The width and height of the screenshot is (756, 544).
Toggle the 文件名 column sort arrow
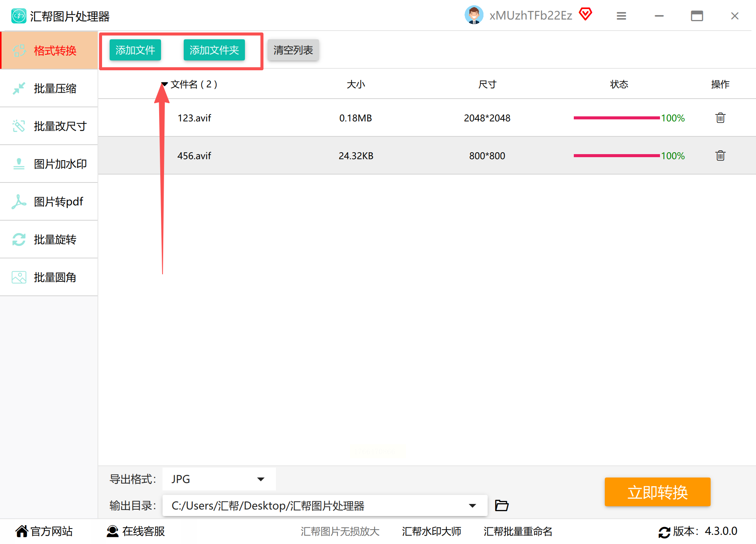165,84
